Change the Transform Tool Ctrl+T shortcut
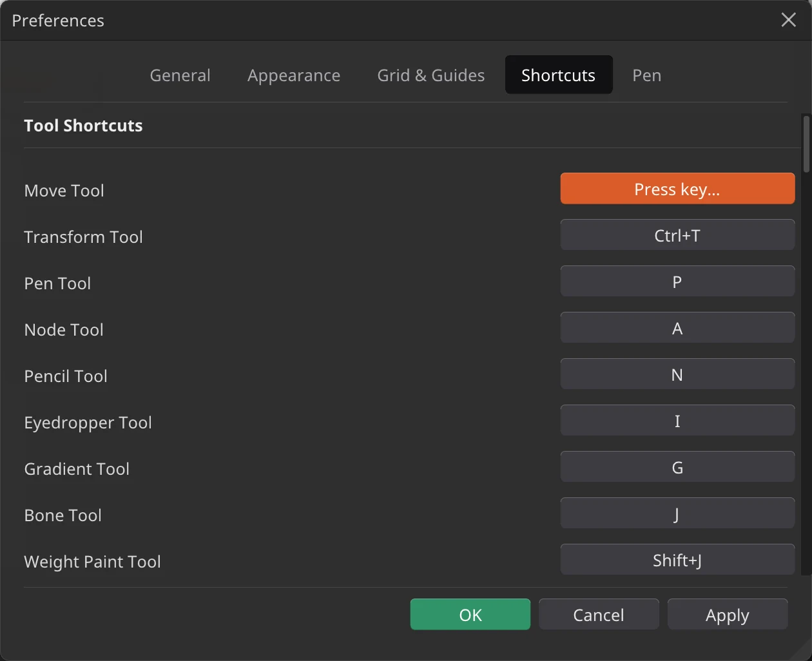This screenshot has height=661, width=812. (x=677, y=235)
